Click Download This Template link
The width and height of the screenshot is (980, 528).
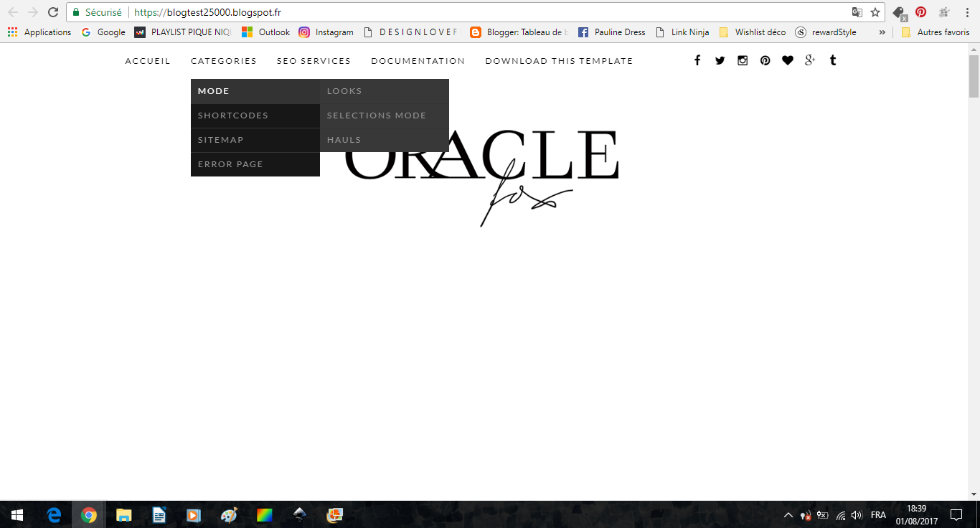point(559,61)
